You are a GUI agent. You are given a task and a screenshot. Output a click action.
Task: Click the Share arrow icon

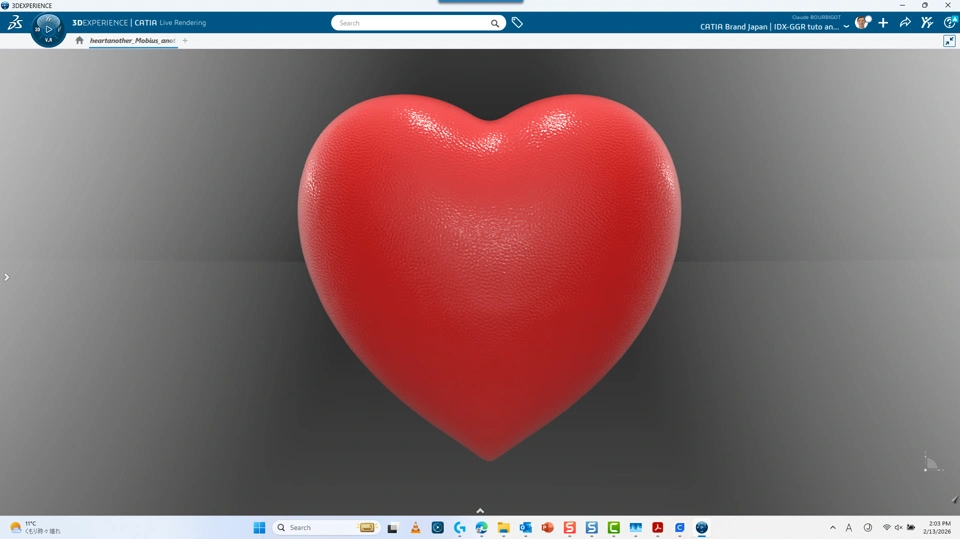pos(905,23)
